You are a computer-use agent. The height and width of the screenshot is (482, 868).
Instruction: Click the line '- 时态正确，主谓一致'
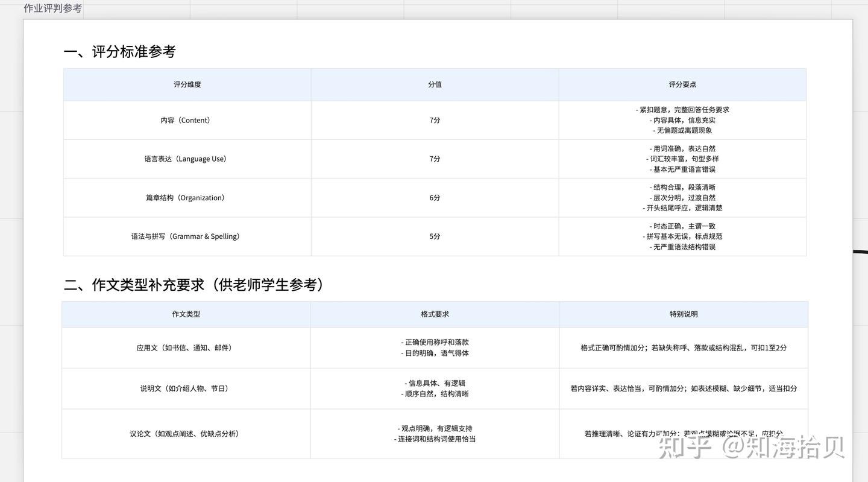[682, 226]
